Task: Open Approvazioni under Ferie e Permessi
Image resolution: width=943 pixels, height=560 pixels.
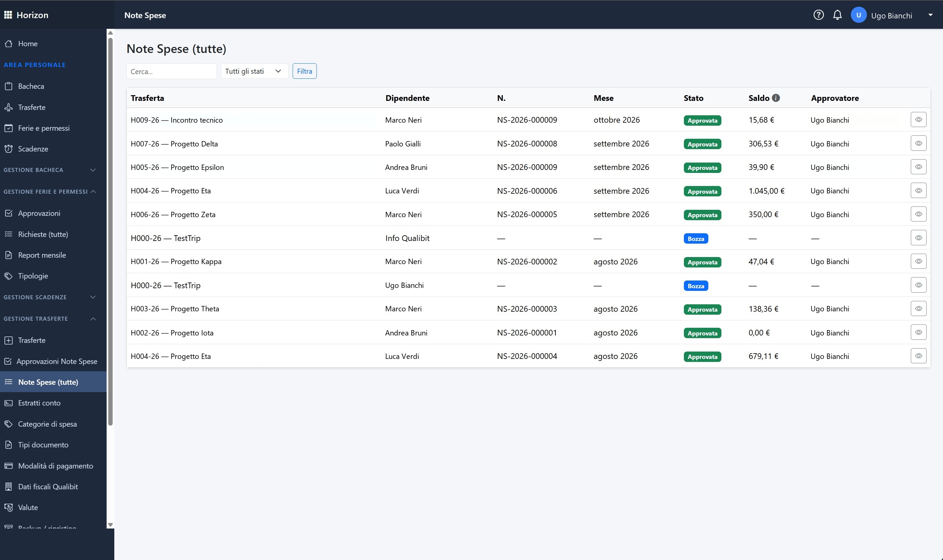Action: [53, 213]
